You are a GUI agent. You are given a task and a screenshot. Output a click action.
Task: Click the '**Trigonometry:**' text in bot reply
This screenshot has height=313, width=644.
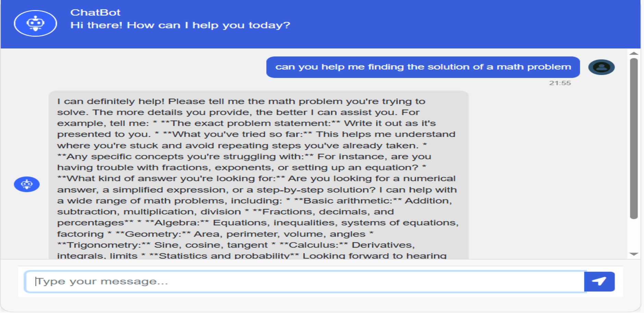[104, 245]
